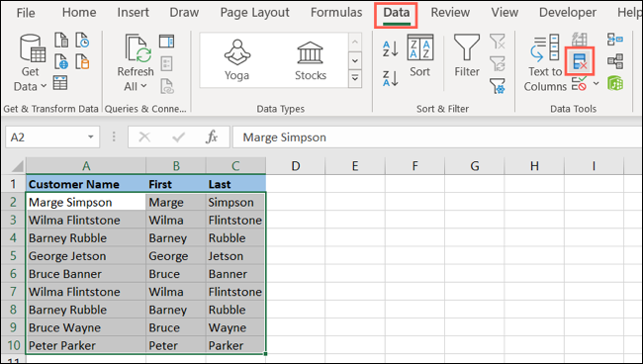Select column D header

pos(295,166)
